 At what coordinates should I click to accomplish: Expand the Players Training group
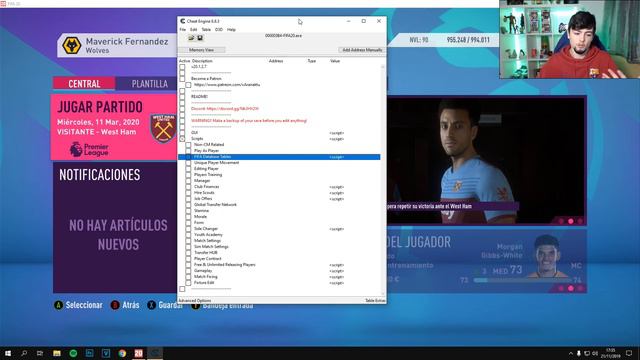pyautogui.click(x=188, y=175)
